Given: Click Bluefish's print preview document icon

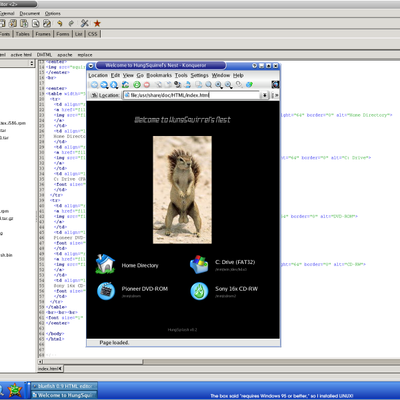Looking at the screenshot, I should (x=35, y=23).
